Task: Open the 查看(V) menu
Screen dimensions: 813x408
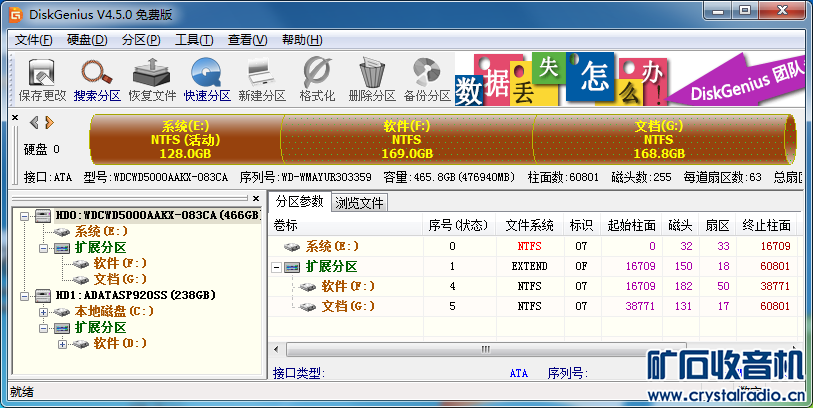Action: coord(247,40)
